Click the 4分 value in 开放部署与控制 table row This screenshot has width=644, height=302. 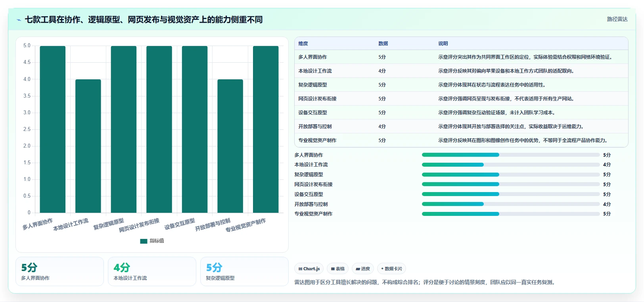[x=382, y=127]
